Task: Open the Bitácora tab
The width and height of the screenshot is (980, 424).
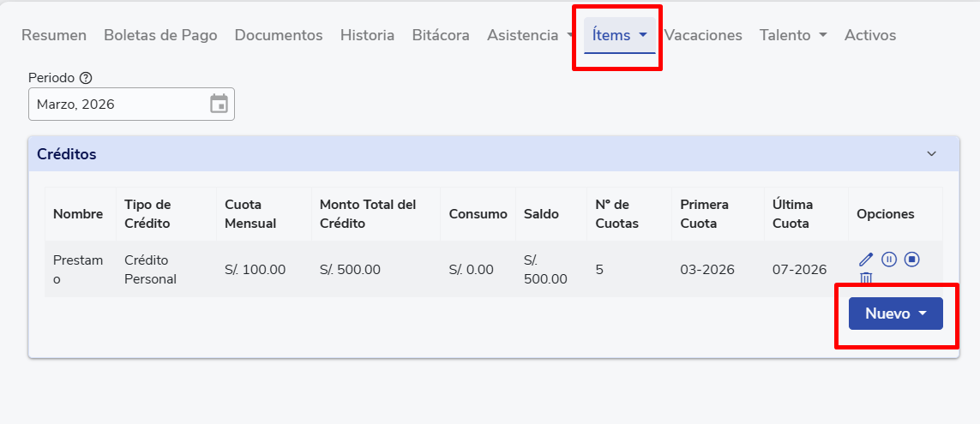Action: [441, 35]
